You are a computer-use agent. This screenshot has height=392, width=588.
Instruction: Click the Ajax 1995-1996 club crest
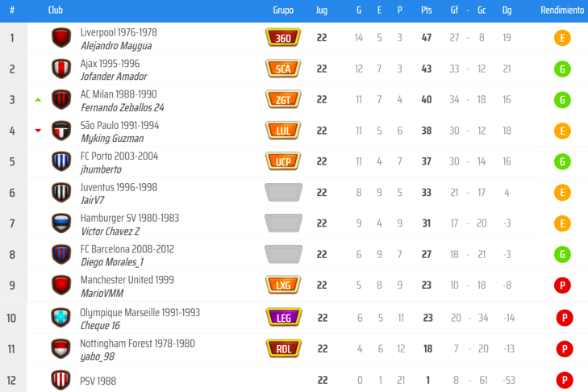click(x=61, y=69)
